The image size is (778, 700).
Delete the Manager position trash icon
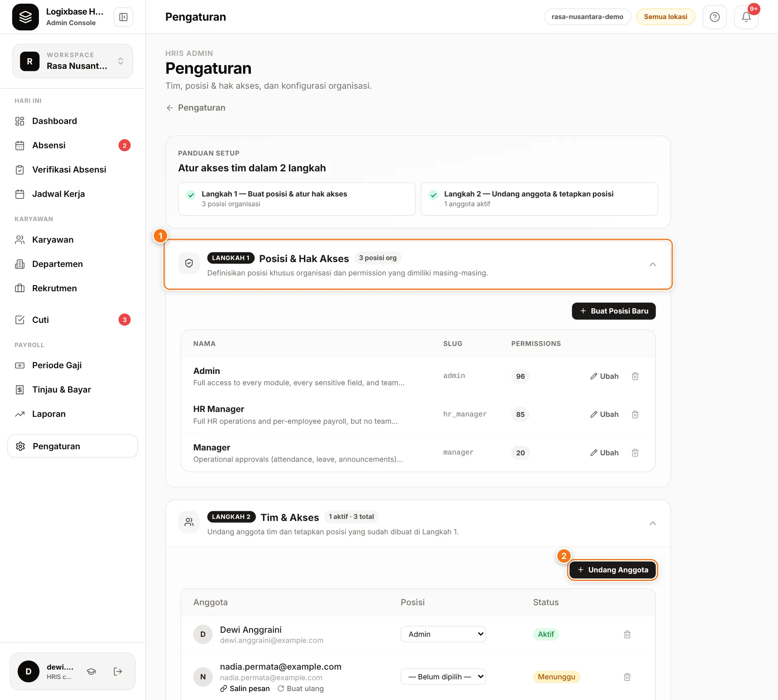coord(635,453)
